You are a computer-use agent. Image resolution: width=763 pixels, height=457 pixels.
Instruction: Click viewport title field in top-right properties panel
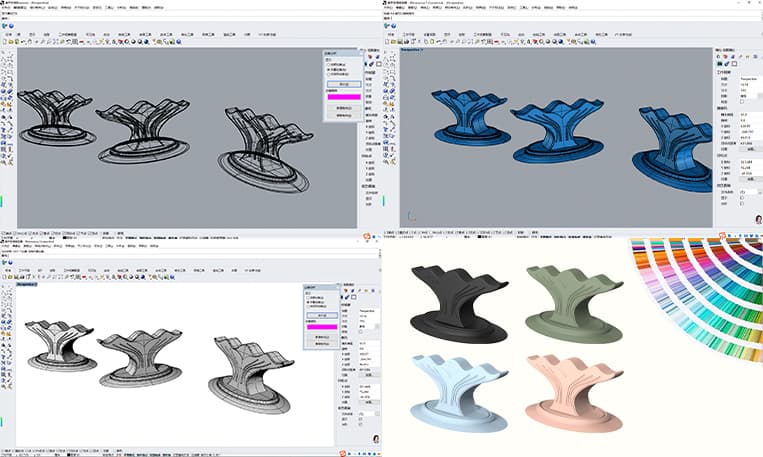tap(750, 79)
